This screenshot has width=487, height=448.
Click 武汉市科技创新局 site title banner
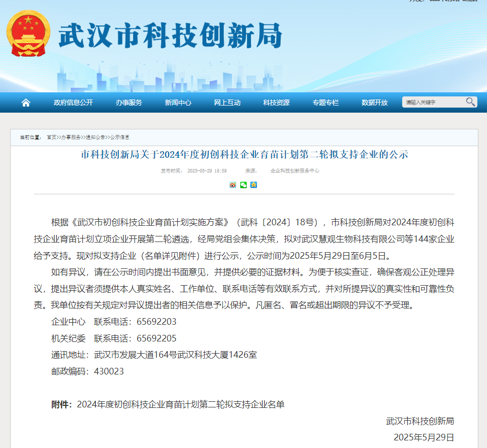click(x=170, y=36)
